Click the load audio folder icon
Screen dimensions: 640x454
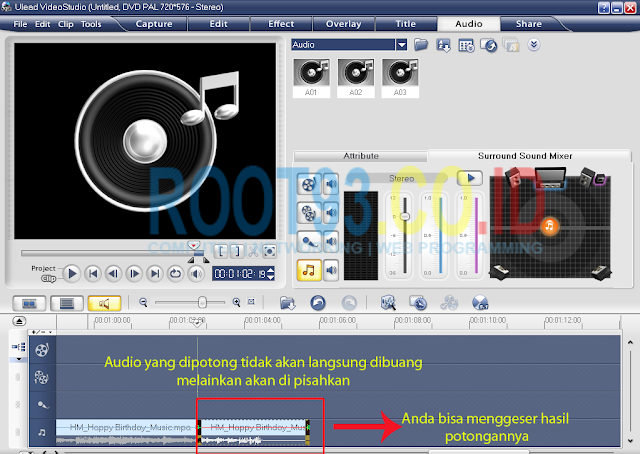(421, 45)
